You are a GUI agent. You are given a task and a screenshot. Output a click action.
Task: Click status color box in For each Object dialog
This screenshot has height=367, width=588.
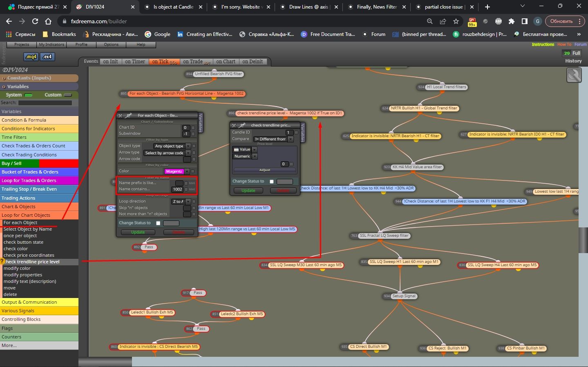tap(171, 223)
